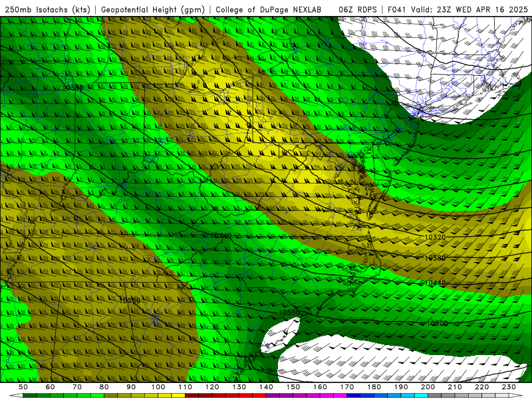Viewport: 532px width, 399px height.
Task: Click the 220 knot legend label
Action: [481, 387]
